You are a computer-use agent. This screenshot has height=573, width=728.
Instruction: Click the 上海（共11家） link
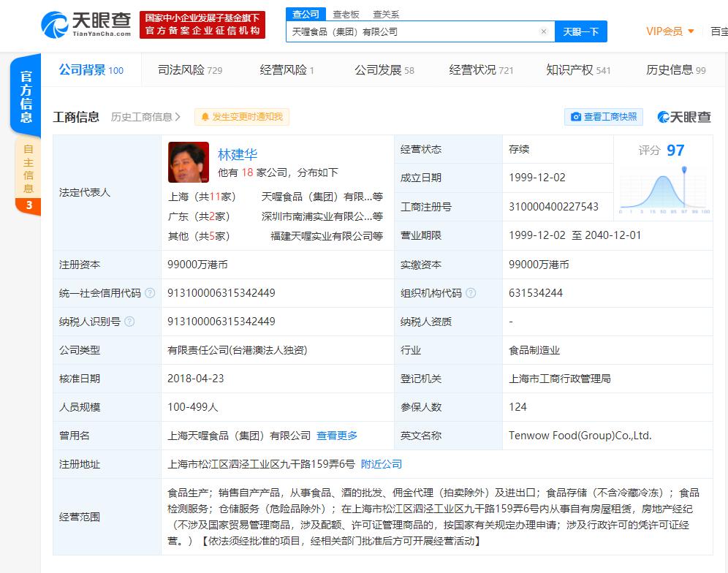pos(202,197)
